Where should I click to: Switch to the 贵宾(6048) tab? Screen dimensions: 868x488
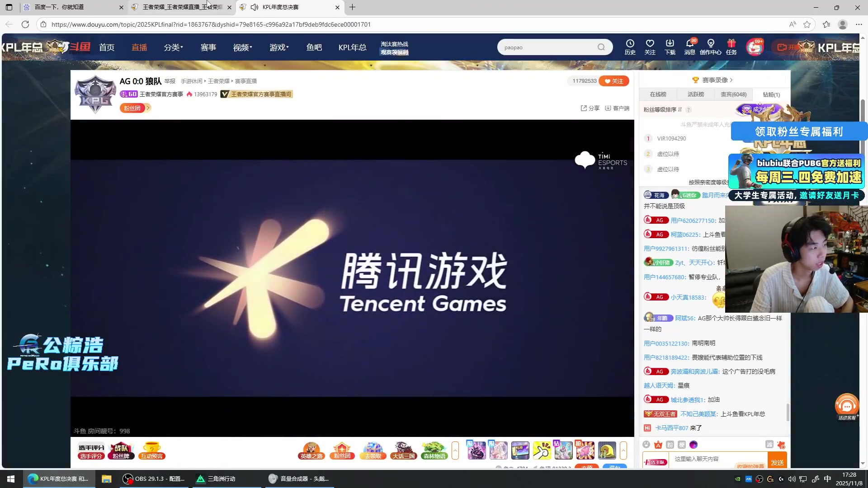[x=733, y=94]
